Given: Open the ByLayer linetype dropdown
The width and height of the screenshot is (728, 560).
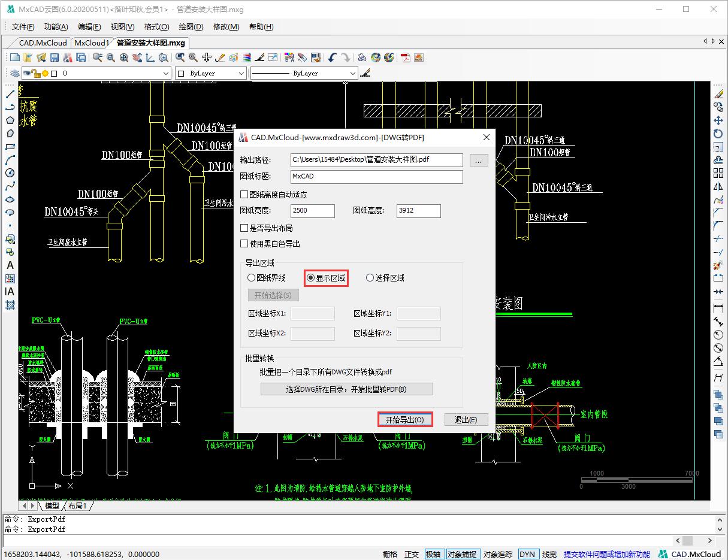Looking at the screenshot, I should coord(354,72).
